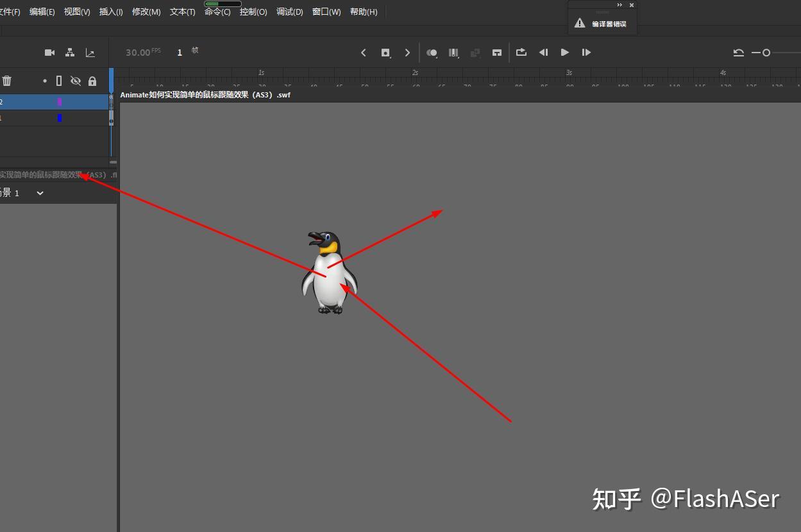Screen dimensions: 801x532
Task: Click the 4s marker on timeline ruler
Action: 723,72
